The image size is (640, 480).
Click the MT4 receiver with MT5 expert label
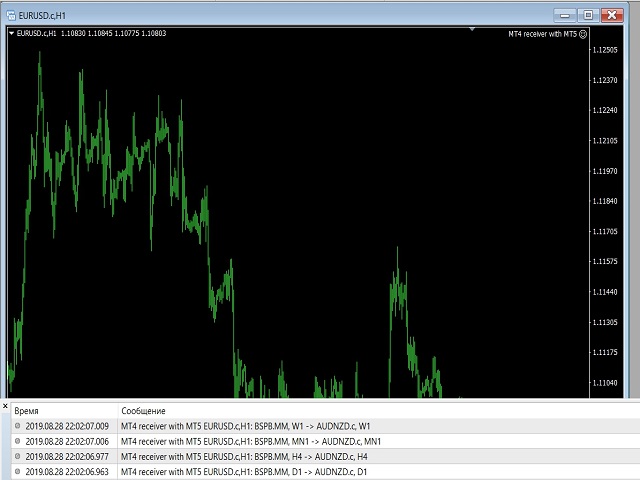pos(542,34)
